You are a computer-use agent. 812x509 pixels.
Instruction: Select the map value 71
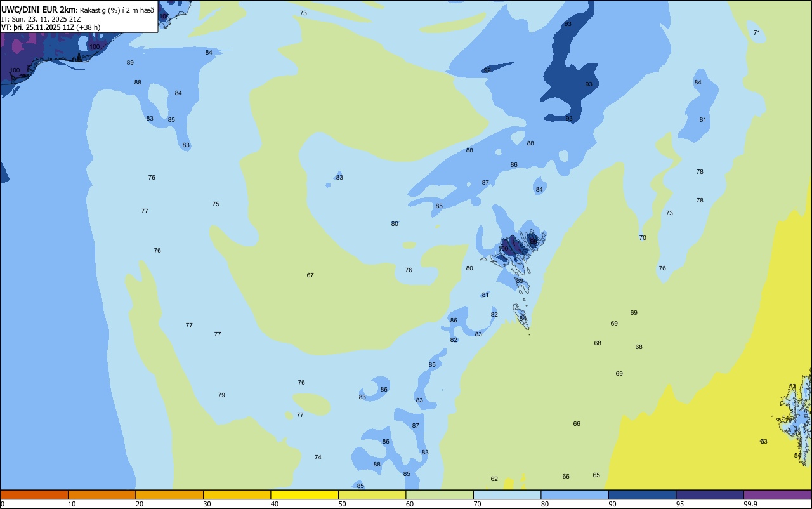coord(757,32)
